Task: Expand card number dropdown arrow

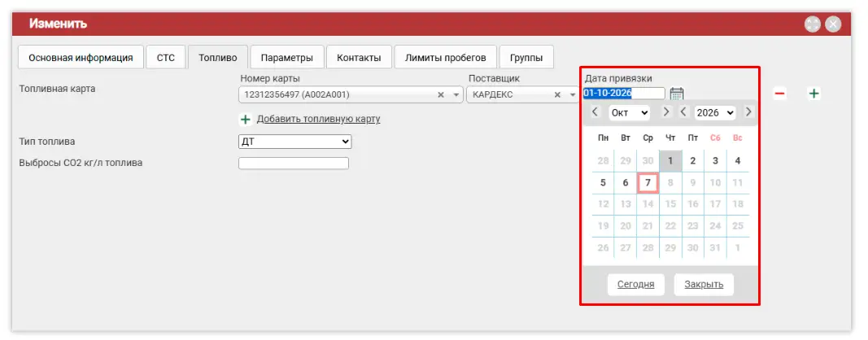Action: click(x=456, y=94)
